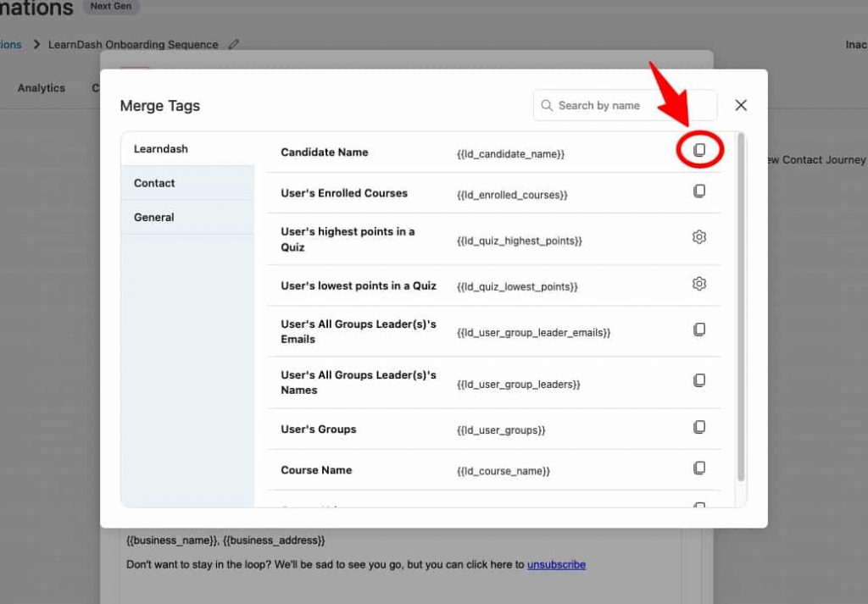Click the User's Enrolled Courses label
868x604 pixels.
(x=344, y=193)
